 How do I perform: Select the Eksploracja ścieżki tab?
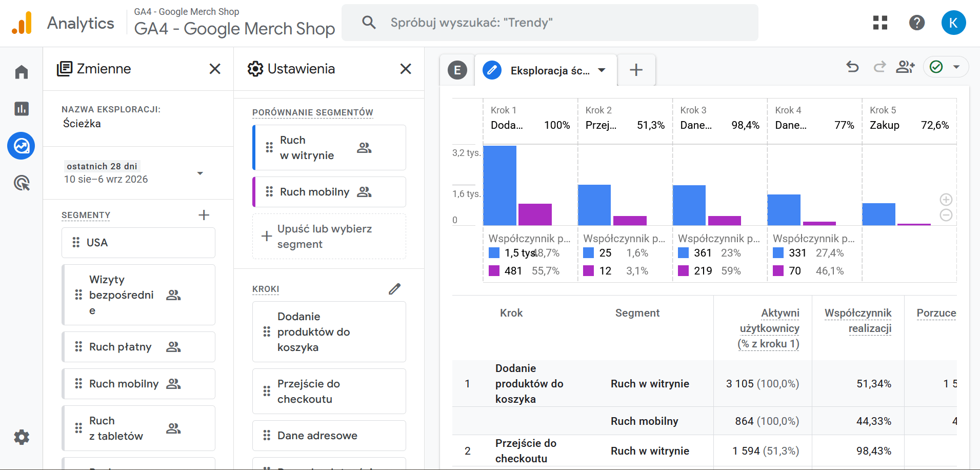click(546, 70)
